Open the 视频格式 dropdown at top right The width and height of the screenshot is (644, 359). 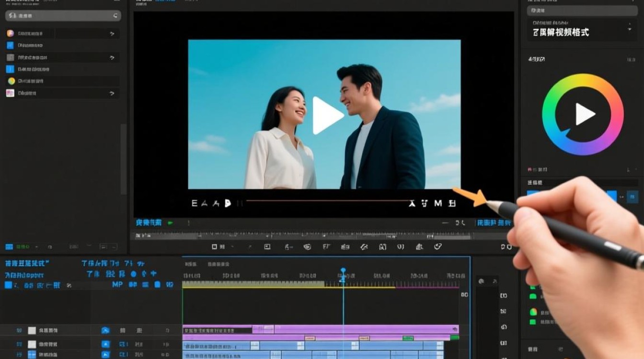click(629, 29)
